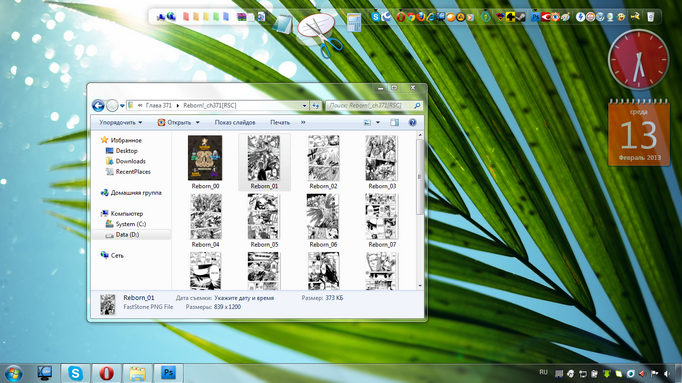Screen dimensions: 682x383
Task: Click the speaker volume icon in system tray
Action: [x=666, y=373]
